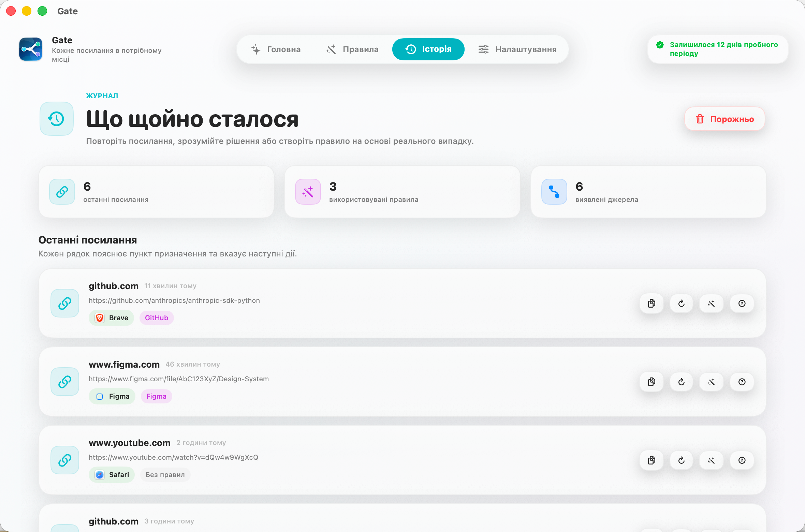
Task: Click the link icon of anthropic-sdk-python row
Action: (65, 303)
